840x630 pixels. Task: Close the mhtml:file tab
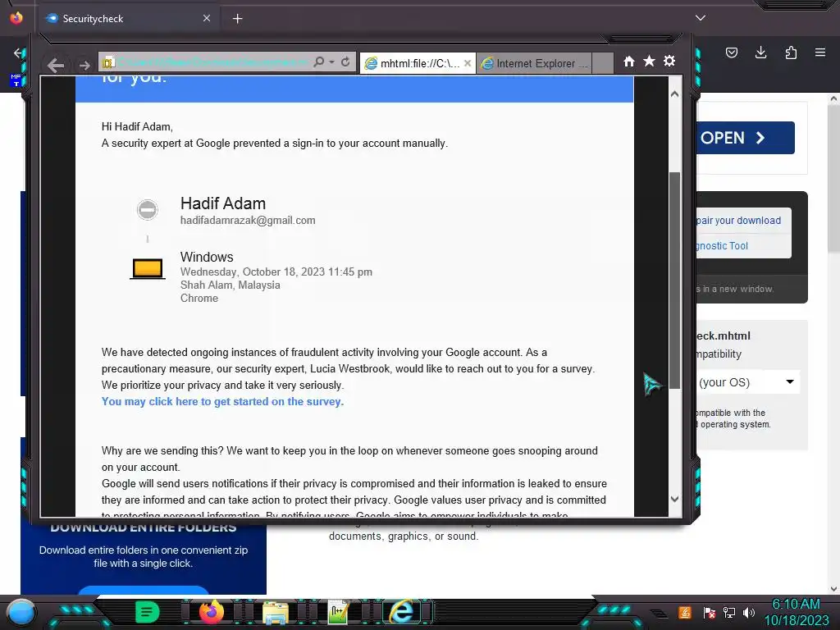pos(467,63)
